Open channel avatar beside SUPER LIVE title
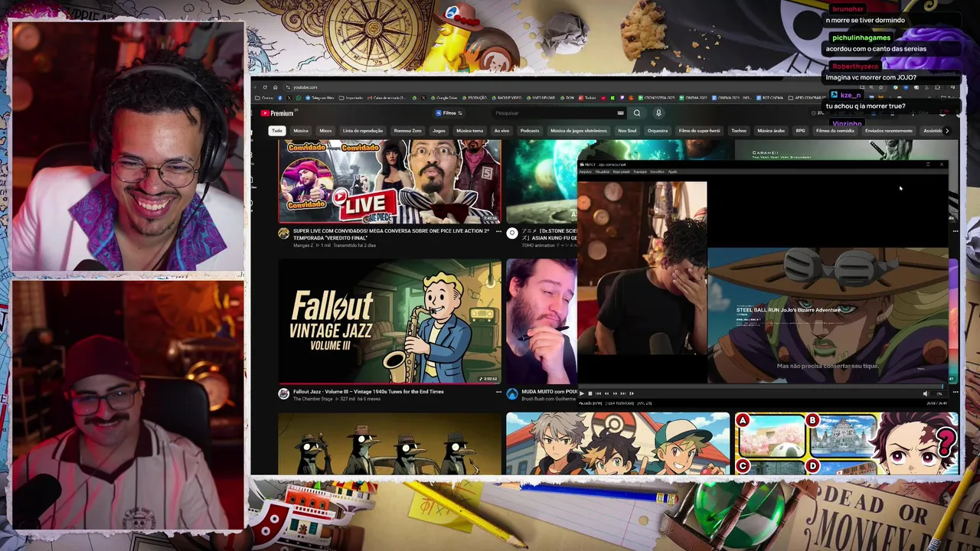 [284, 233]
